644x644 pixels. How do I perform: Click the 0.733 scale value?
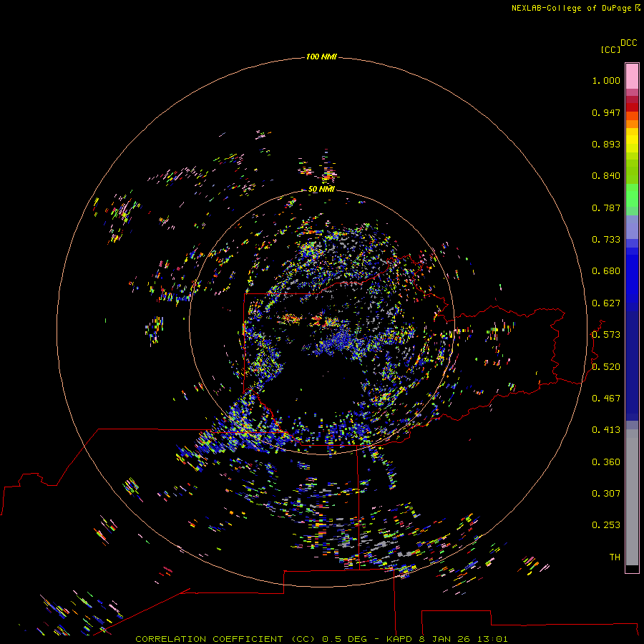pyautogui.click(x=606, y=240)
